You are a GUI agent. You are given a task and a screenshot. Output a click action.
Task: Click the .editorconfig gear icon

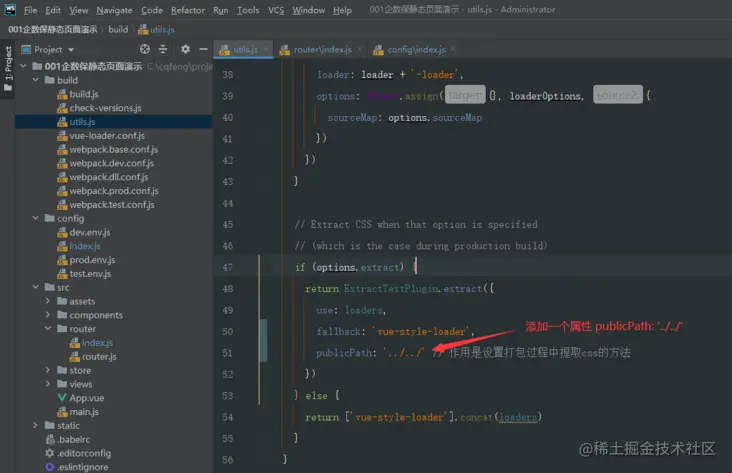point(50,452)
